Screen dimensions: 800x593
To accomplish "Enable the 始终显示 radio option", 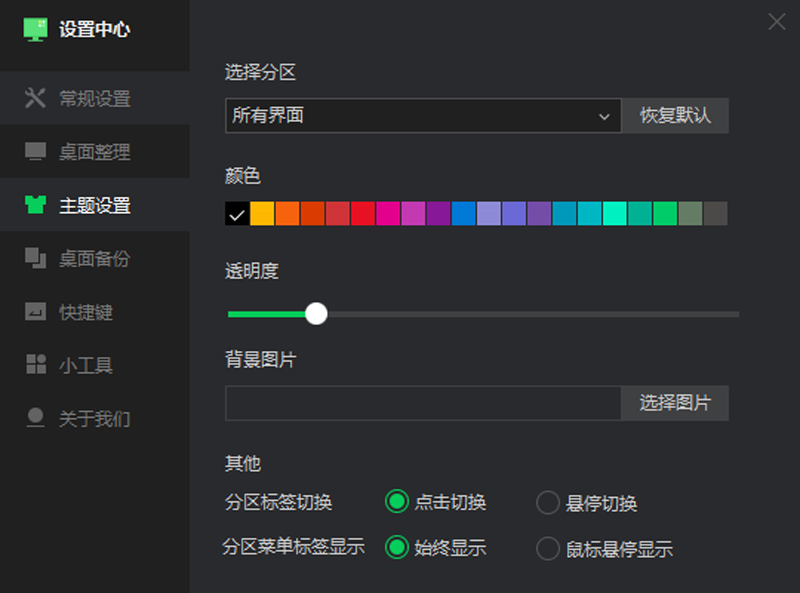I will pos(397,548).
